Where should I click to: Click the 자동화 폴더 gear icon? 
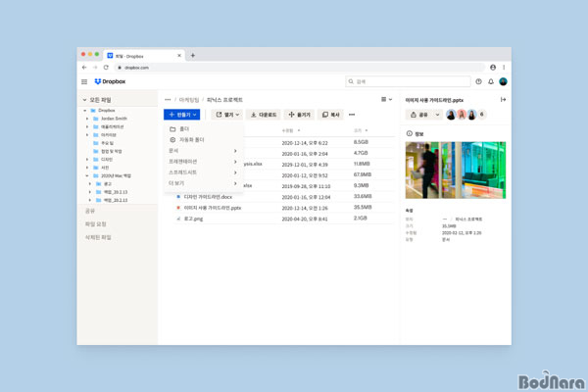pyautogui.click(x=172, y=140)
